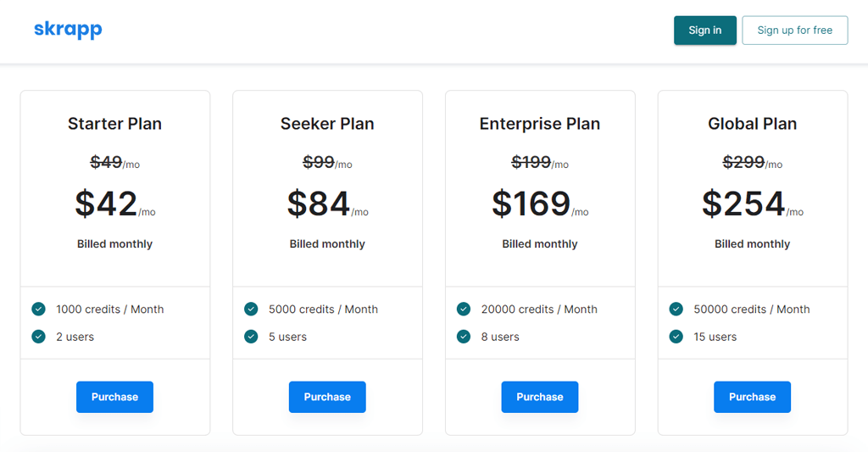Purchase the Seeker Plan

tap(327, 397)
